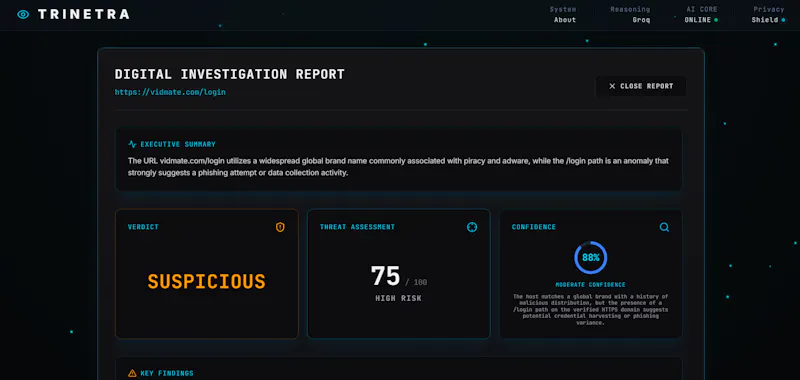800x380 pixels.
Task: Click the HIGH RISK label
Action: pos(398,298)
